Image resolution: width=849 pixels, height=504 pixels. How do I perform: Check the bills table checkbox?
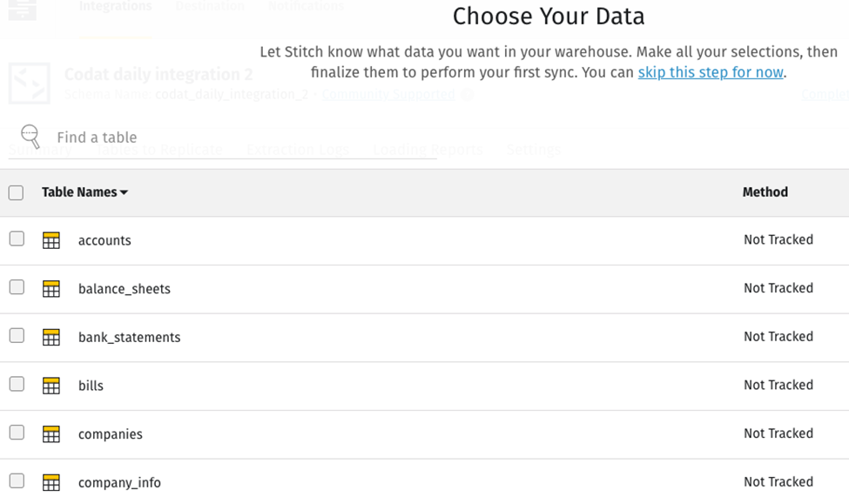16,385
